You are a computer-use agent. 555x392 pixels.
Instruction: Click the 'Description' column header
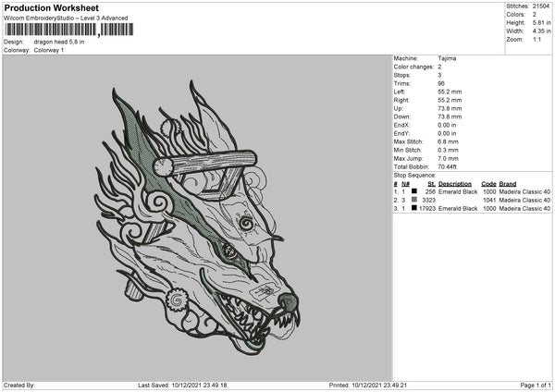(x=455, y=184)
